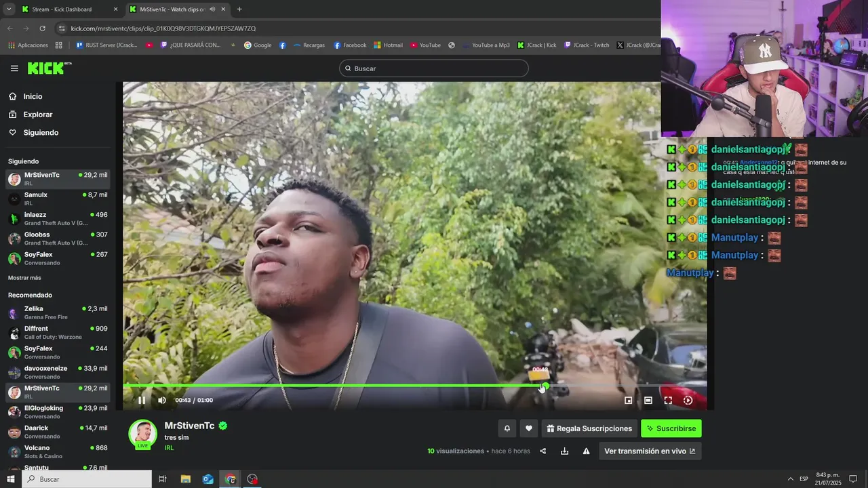This screenshot has height=488, width=868.
Task: Seek the clip progress bar
Action: pos(414,386)
